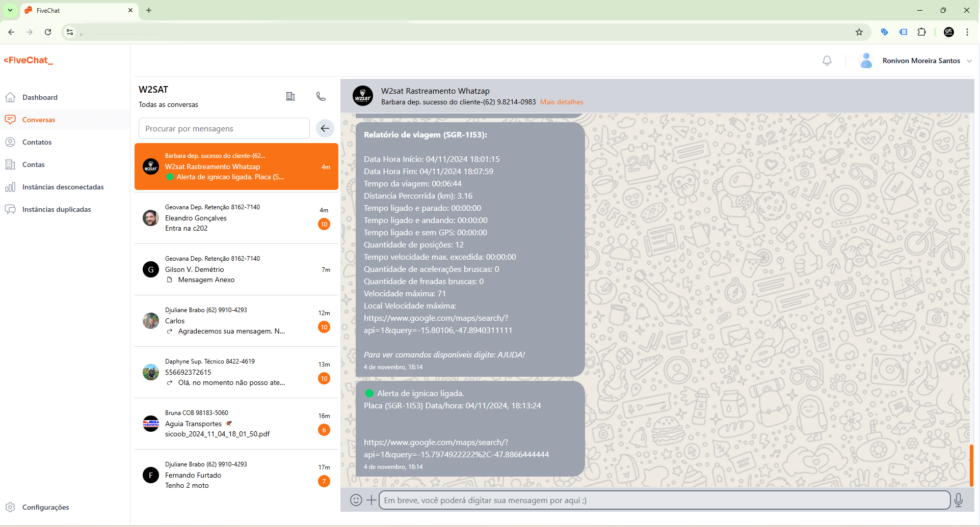Click the phone icon beside W2SAT header

tap(321, 96)
